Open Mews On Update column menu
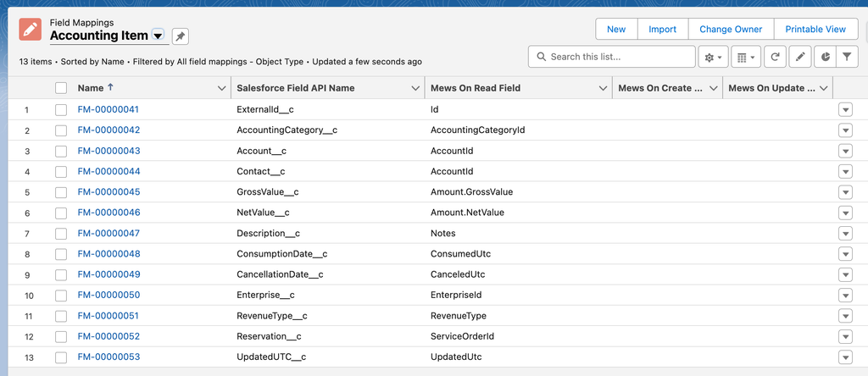This screenshot has height=376, width=868. click(x=824, y=88)
